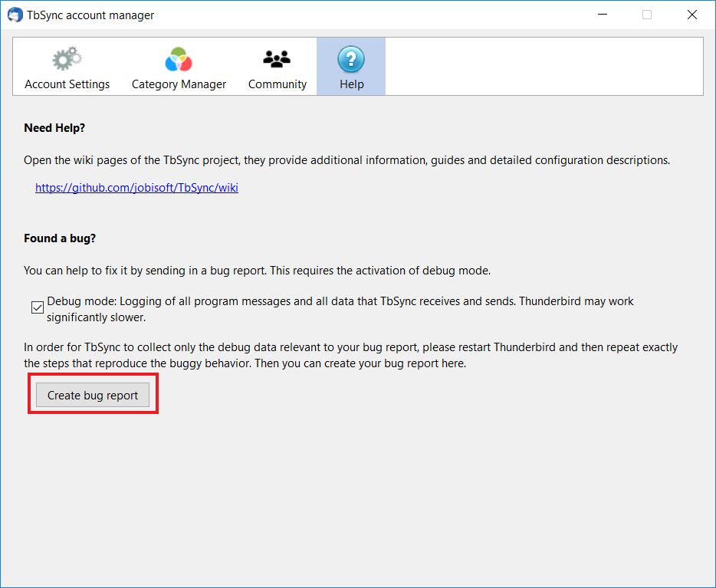Image resolution: width=716 pixels, height=588 pixels.
Task: Open Category Manager via colored circles icon
Action: coord(179,59)
